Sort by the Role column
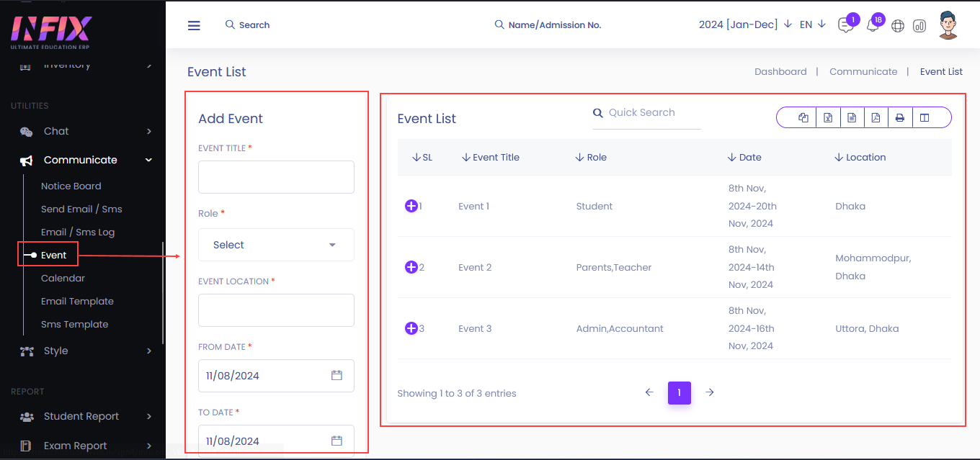 click(591, 157)
